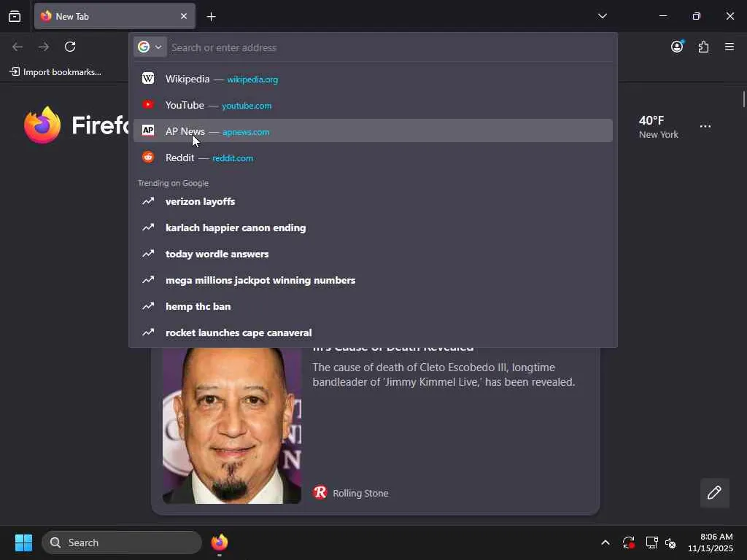The image size is (747, 560).
Task: Click the Rolling Stone source label
Action: [360, 494]
